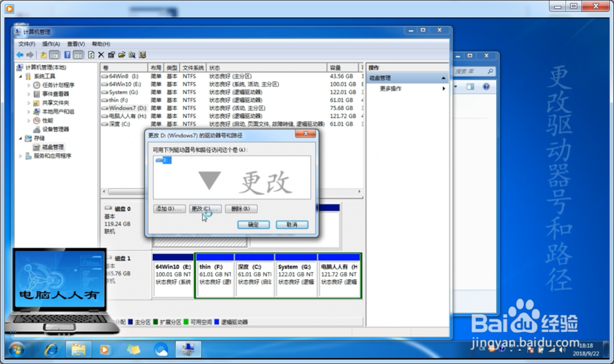The height and width of the screenshot is (364, 614).
Task: Select the thin (F:) volume row
Action: tap(231, 100)
